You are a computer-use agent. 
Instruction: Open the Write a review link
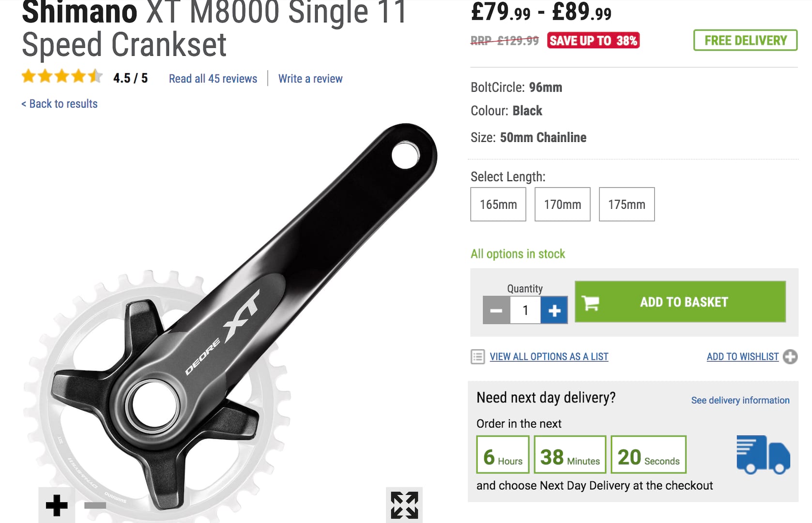tap(310, 78)
